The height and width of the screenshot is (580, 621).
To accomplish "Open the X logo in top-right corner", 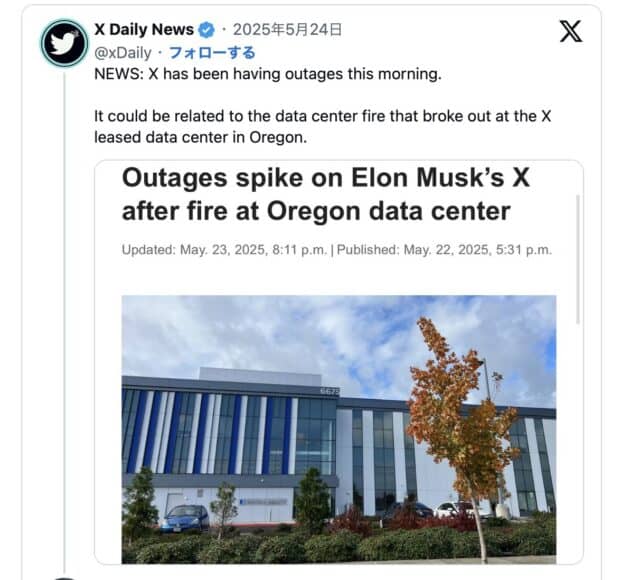I will point(570,32).
